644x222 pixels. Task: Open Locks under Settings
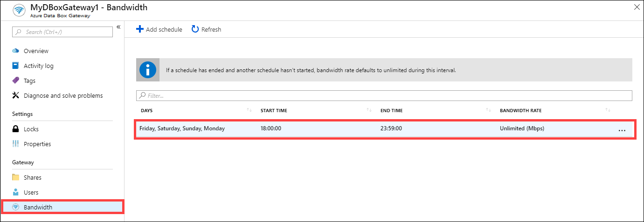coord(31,129)
